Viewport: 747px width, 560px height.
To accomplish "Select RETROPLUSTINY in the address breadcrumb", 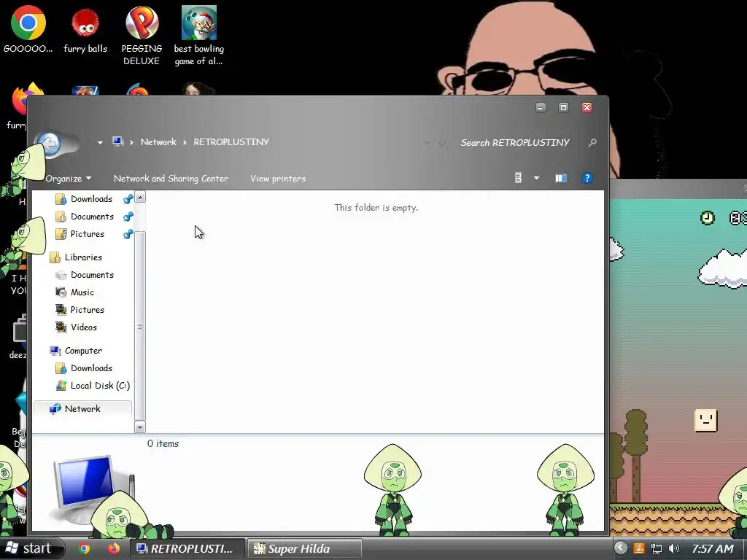I will point(231,142).
